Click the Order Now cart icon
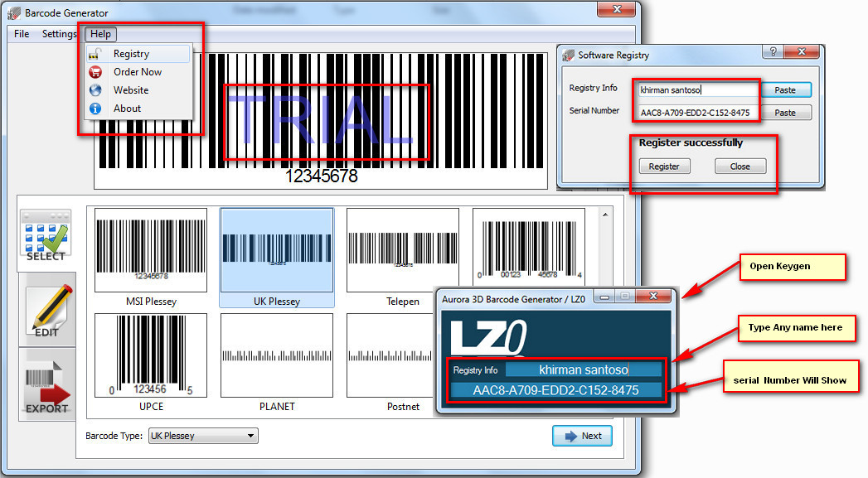 pos(95,72)
